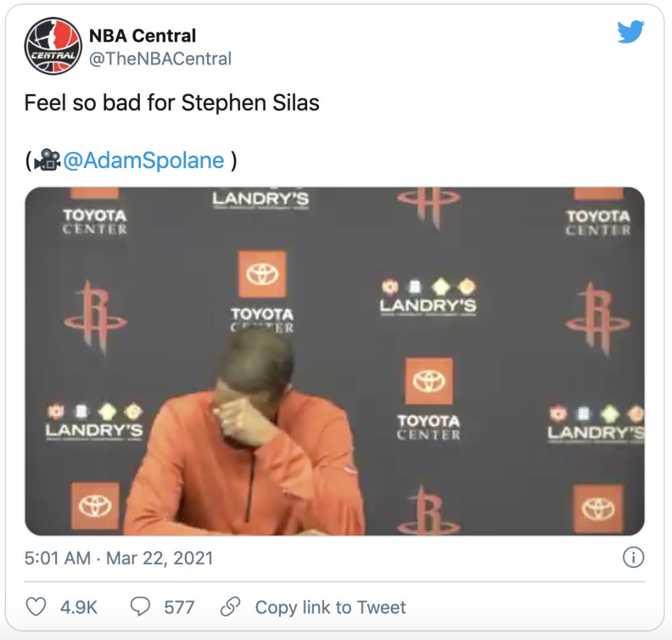Click the NBA Central profile avatar
This screenshot has height=640, width=672.
click(52, 46)
